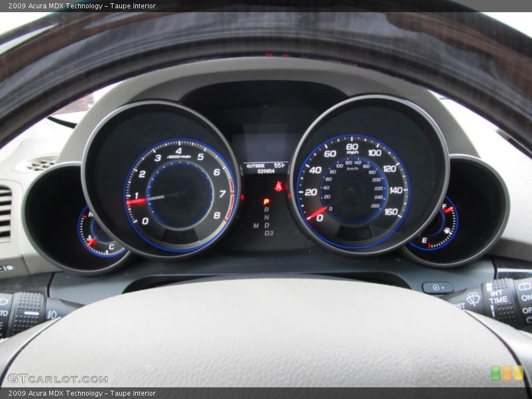Click the number 2 on tachometer
Image resolution: width=532 pixels, height=399 pixels.
tap(142, 174)
